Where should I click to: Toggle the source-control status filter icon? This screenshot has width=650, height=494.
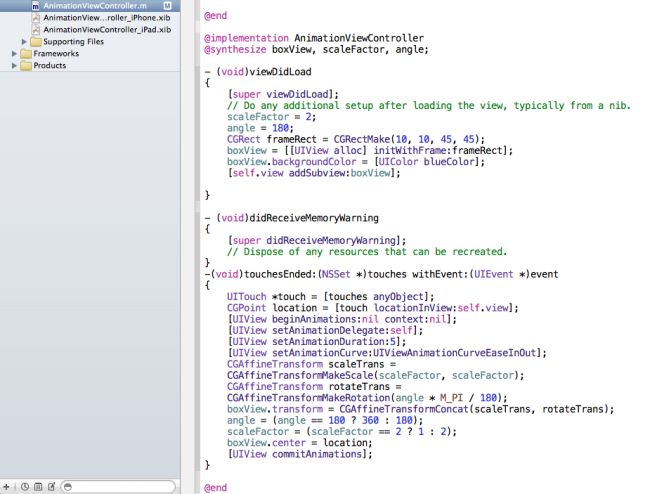(38, 487)
